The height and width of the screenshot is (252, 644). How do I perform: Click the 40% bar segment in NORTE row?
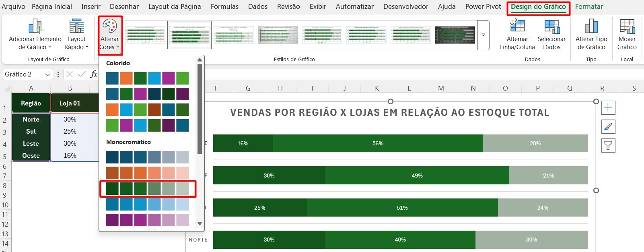click(x=400, y=240)
